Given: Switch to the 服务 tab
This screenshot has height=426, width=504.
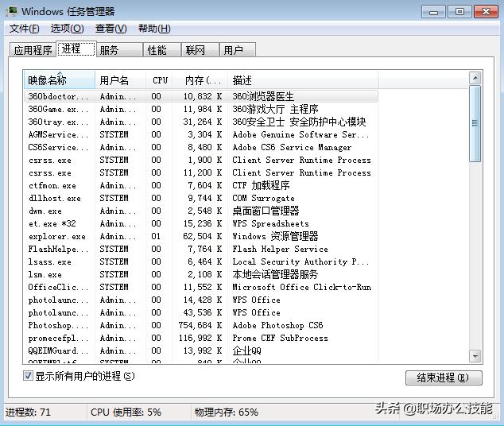Looking at the screenshot, I should click(x=119, y=50).
